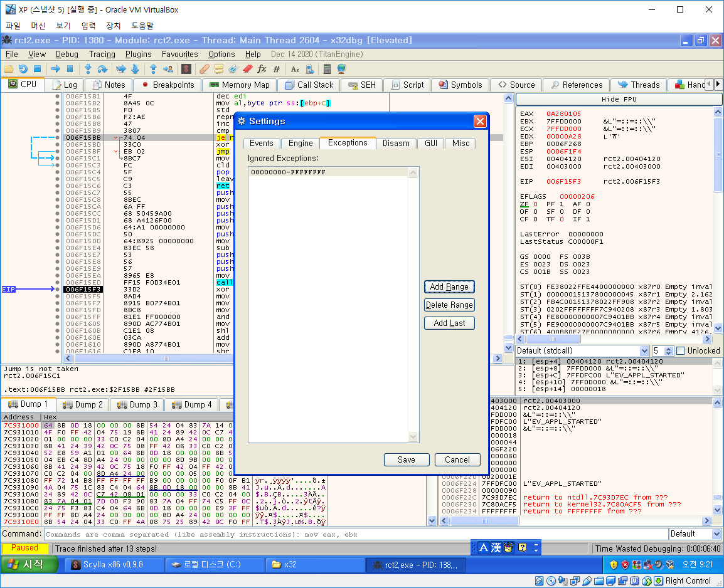
Task: Stop debugging with the blue stop icon
Action: coord(38,69)
